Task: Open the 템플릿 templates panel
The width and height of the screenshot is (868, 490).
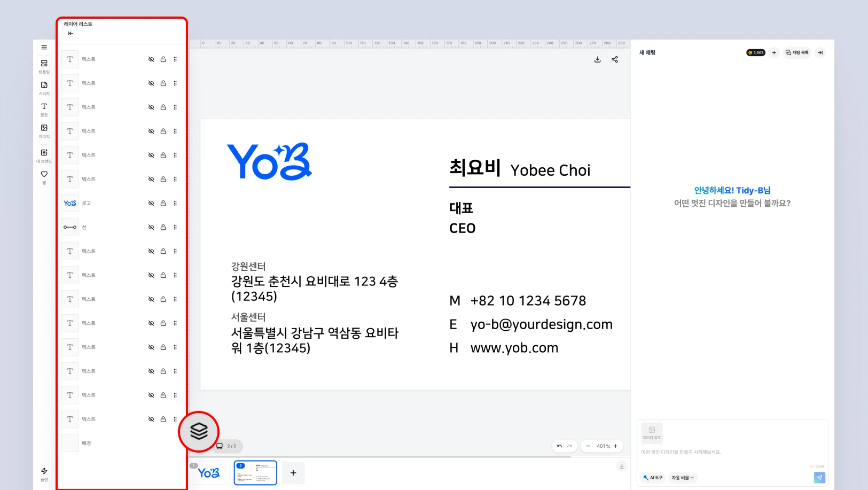Action: coord(44,66)
